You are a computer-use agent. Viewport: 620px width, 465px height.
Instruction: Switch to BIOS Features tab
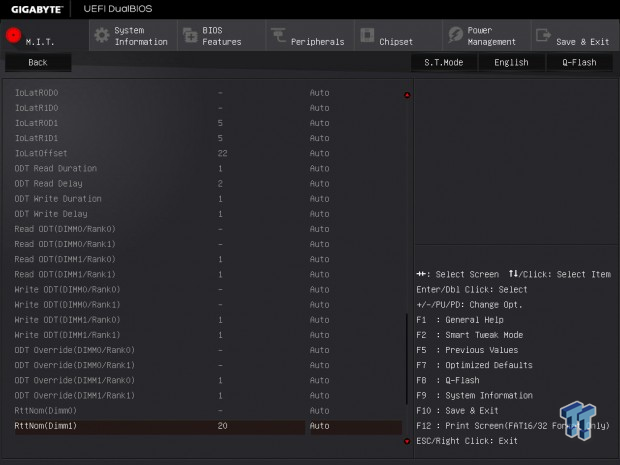click(x=222, y=36)
